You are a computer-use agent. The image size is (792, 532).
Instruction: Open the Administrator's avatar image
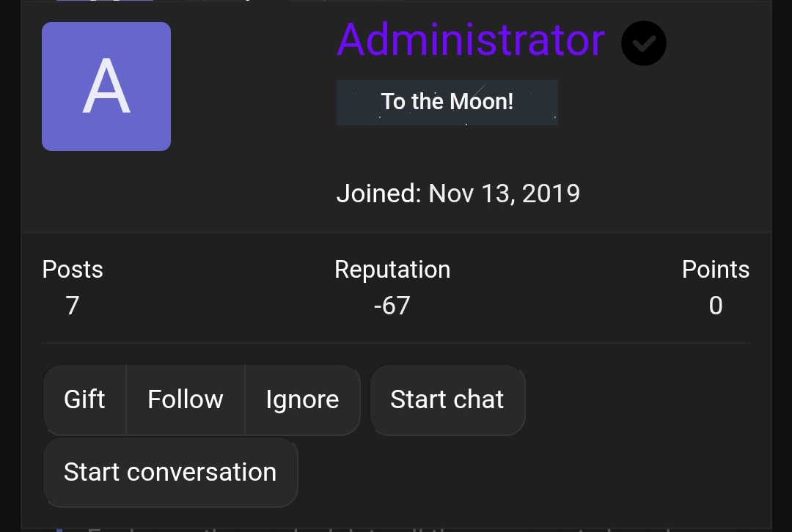coord(106,86)
